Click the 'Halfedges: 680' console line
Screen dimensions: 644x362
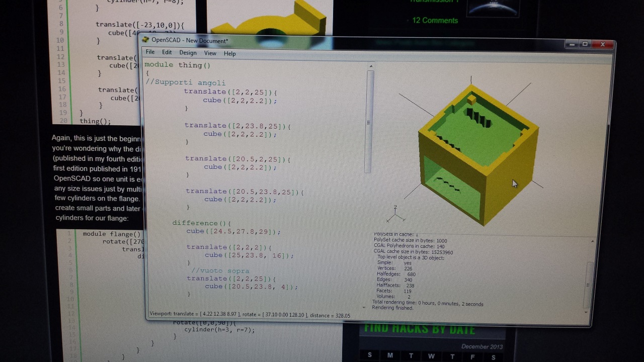coord(396,275)
